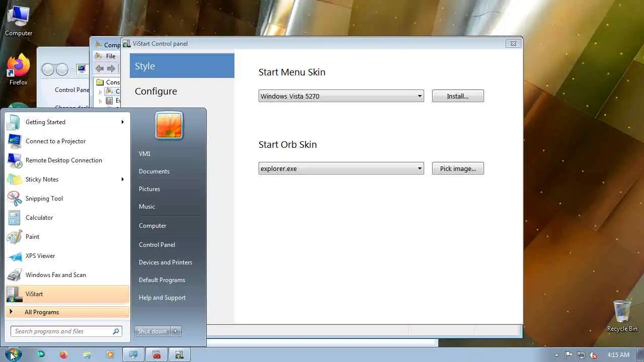The image size is (644, 362).
Task: Expand Sticky Notes jump list arrow
Action: [122, 179]
